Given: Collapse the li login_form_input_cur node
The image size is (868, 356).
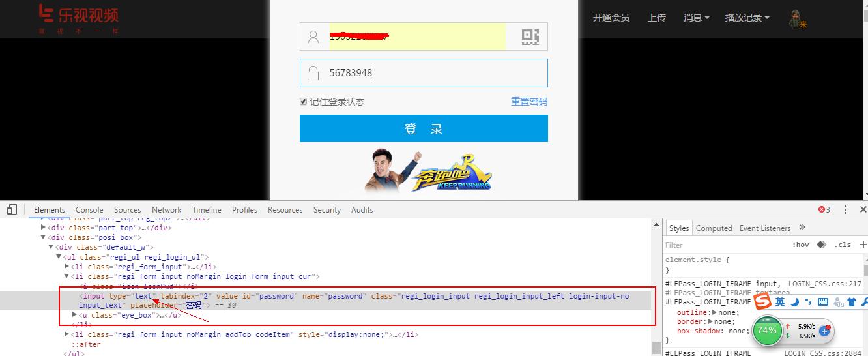Looking at the screenshot, I should pos(67,276).
